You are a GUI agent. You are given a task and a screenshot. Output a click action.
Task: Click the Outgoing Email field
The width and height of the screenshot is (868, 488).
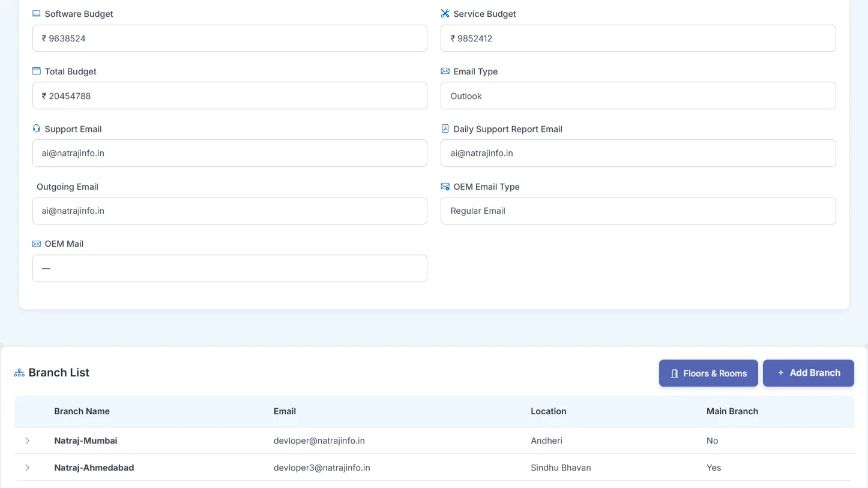tap(230, 211)
